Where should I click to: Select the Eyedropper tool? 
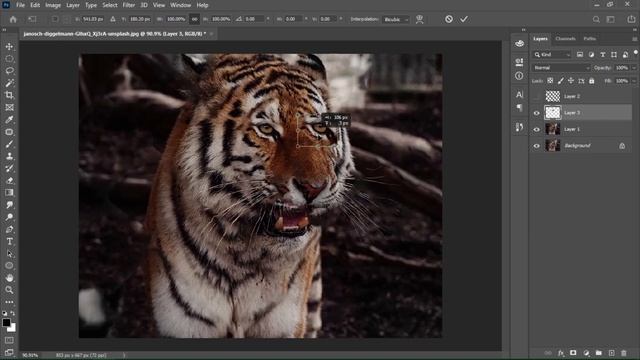click(x=9, y=120)
